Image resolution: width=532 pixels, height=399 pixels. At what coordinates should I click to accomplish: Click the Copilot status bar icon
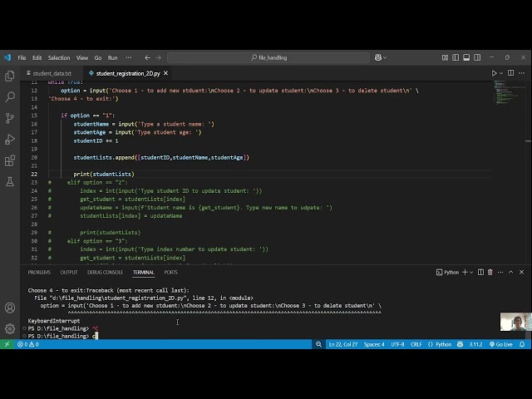point(460,344)
